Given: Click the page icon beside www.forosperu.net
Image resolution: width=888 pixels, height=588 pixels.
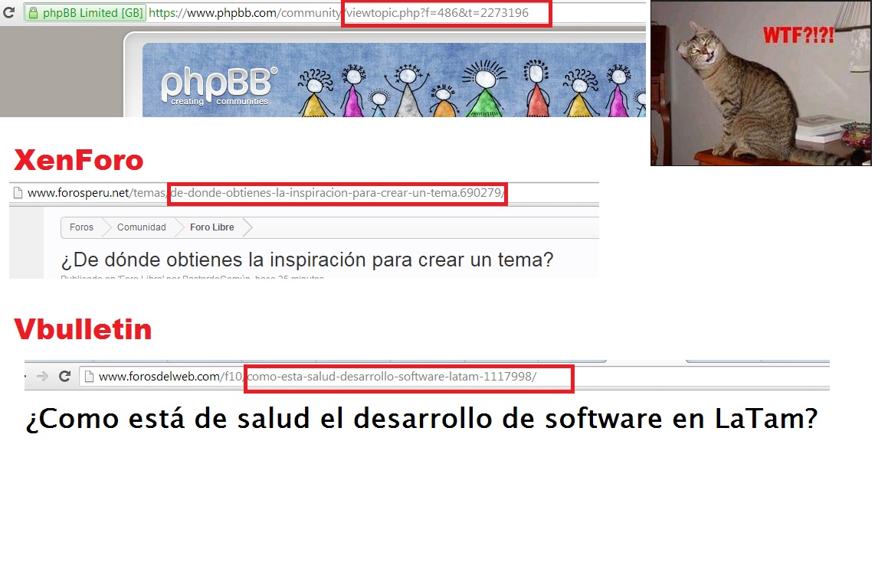Looking at the screenshot, I should click(18, 193).
